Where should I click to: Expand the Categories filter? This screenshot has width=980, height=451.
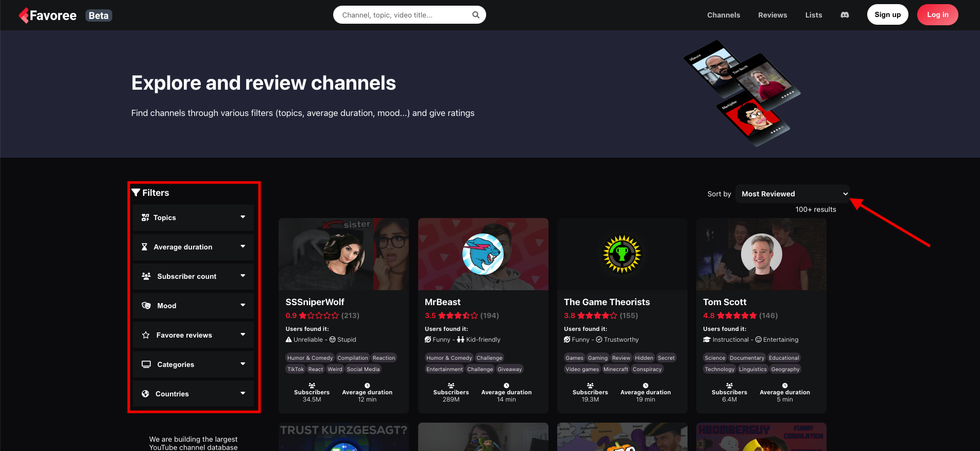click(193, 364)
